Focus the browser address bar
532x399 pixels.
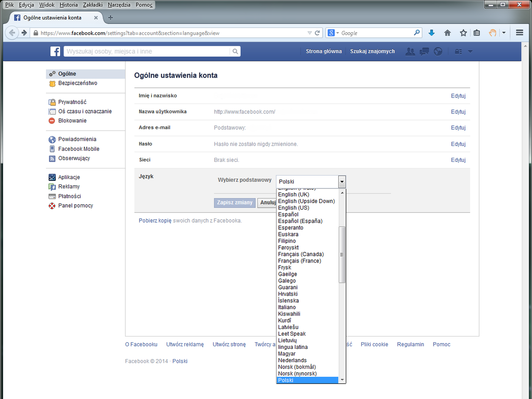click(173, 33)
